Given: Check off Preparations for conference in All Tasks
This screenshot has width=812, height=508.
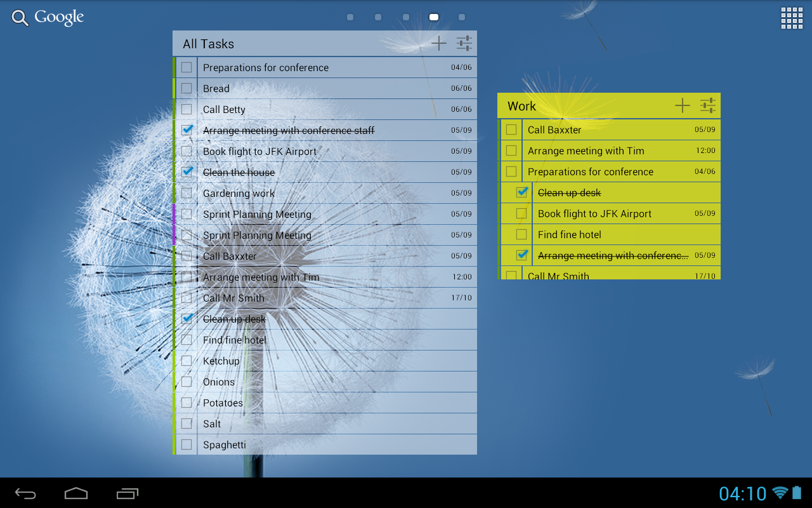Looking at the screenshot, I should pyautogui.click(x=187, y=67).
